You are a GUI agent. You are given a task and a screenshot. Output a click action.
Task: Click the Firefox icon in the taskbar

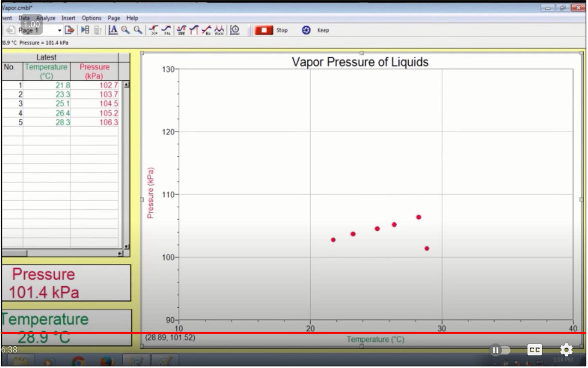pyautogui.click(x=107, y=362)
